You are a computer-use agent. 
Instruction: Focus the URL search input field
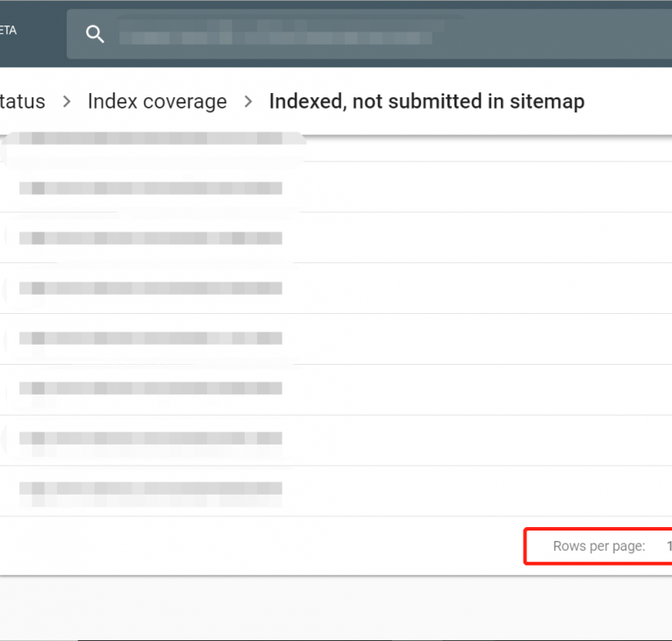[351, 34]
